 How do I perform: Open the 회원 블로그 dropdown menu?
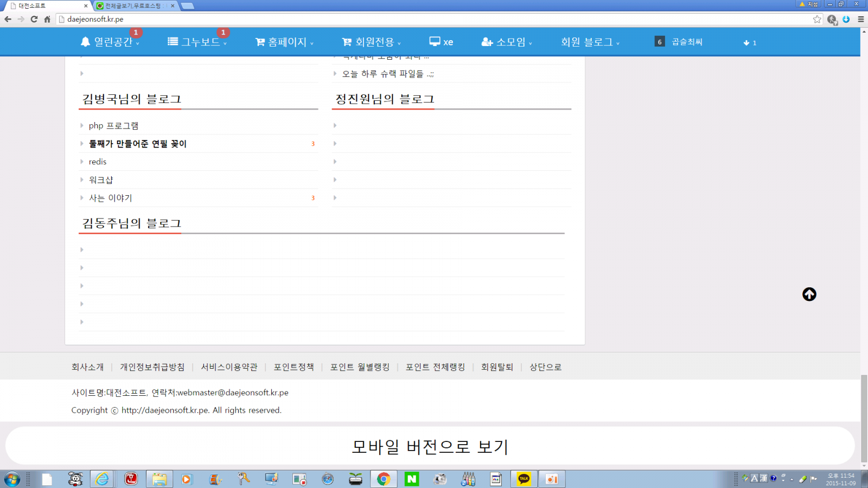pos(590,42)
